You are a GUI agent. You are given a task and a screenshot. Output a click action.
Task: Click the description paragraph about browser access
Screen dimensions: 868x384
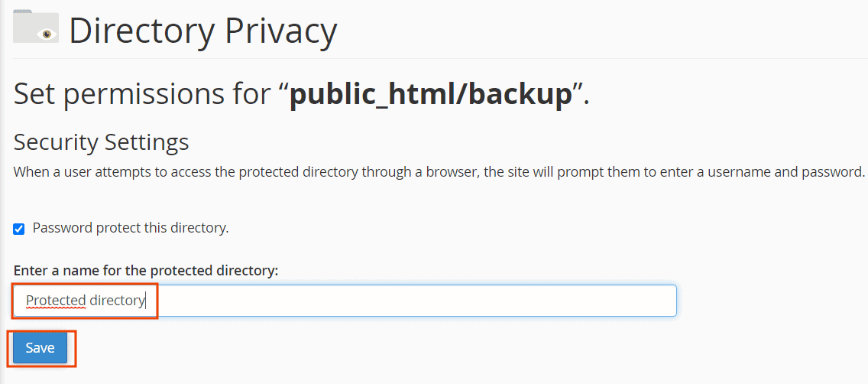(439, 172)
